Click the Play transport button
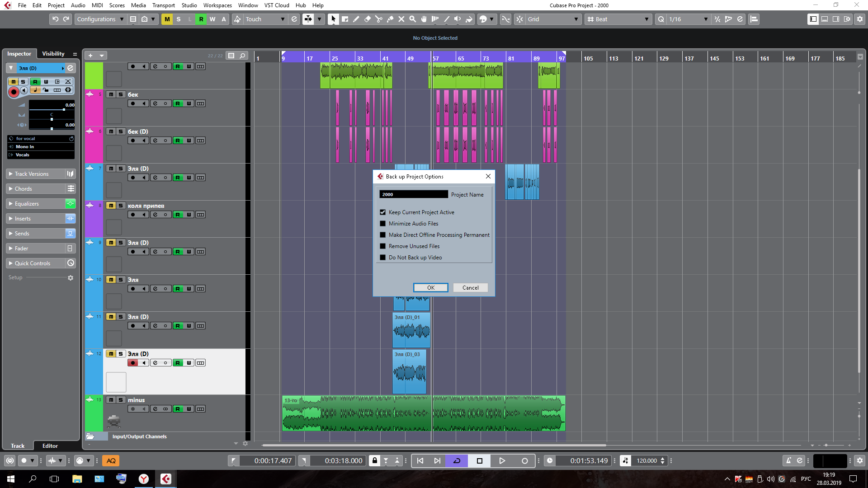 click(502, 460)
